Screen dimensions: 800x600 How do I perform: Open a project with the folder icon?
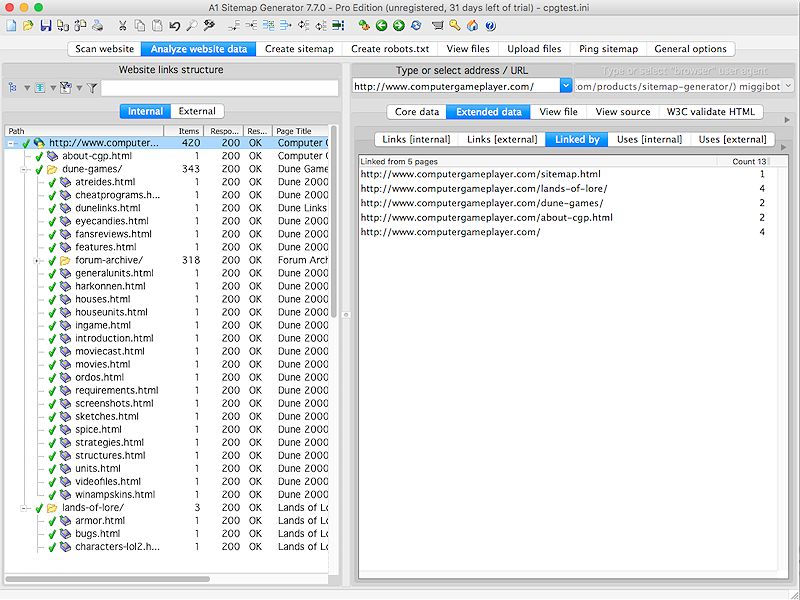[x=28, y=26]
